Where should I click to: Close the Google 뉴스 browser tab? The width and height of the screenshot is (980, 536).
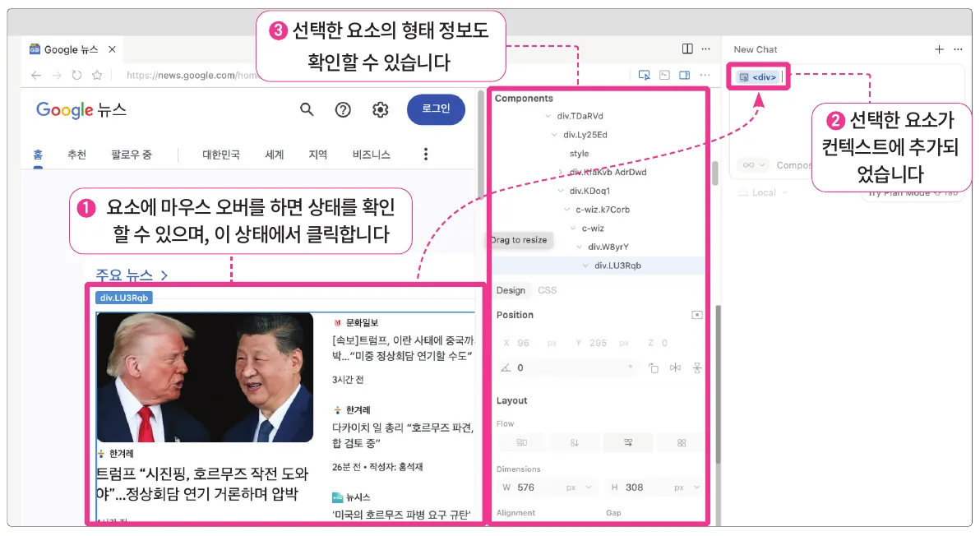click(112, 49)
